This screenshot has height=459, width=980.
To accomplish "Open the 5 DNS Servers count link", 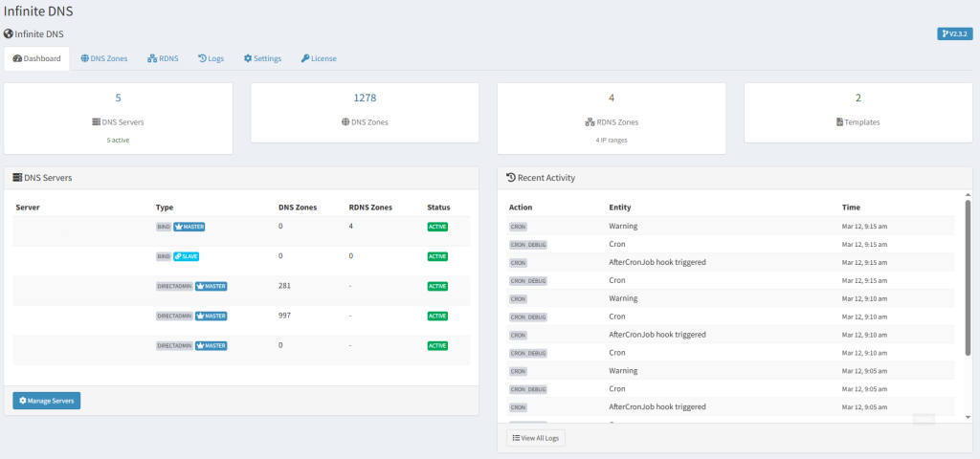I will pyautogui.click(x=118, y=98).
